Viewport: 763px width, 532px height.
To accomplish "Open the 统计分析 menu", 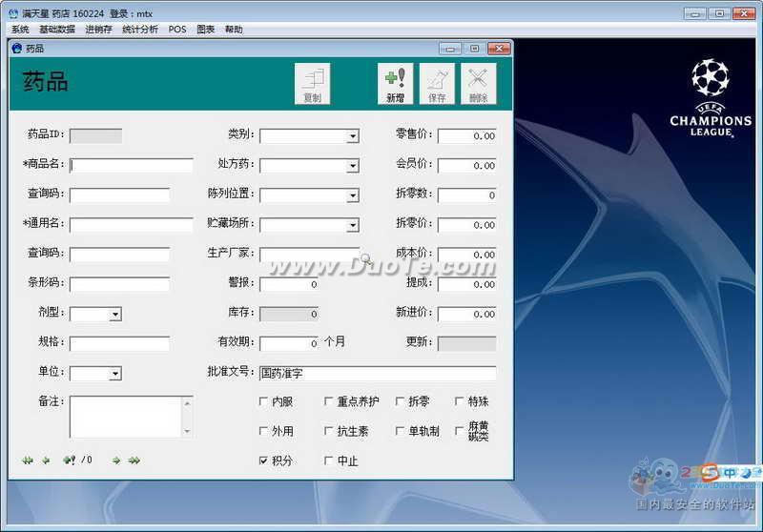I will tap(140, 30).
